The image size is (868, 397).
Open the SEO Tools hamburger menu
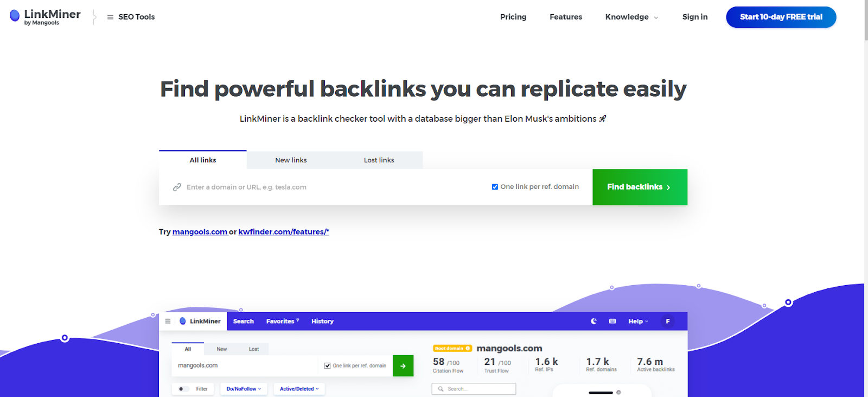coord(131,17)
